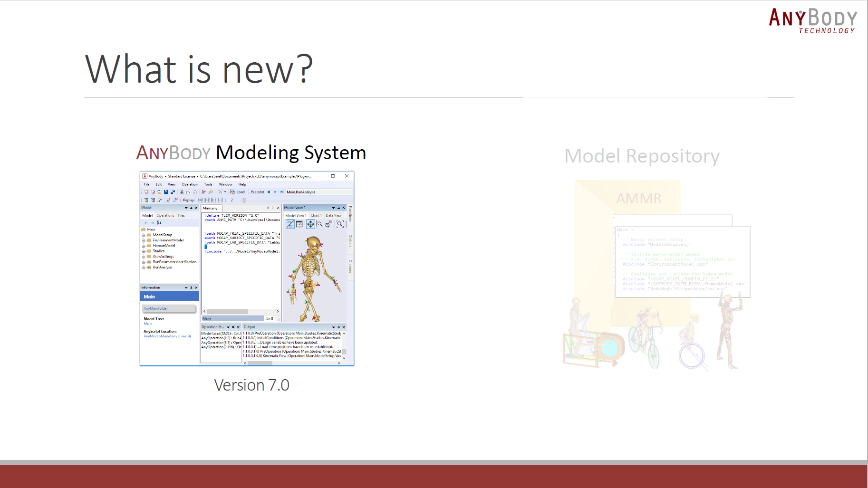Select the Main folder in Model tree

point(149,230)
